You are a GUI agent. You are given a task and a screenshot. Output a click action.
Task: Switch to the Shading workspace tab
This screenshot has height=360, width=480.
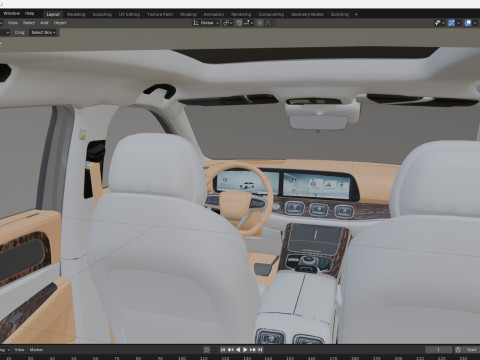(x=188, y=14)
